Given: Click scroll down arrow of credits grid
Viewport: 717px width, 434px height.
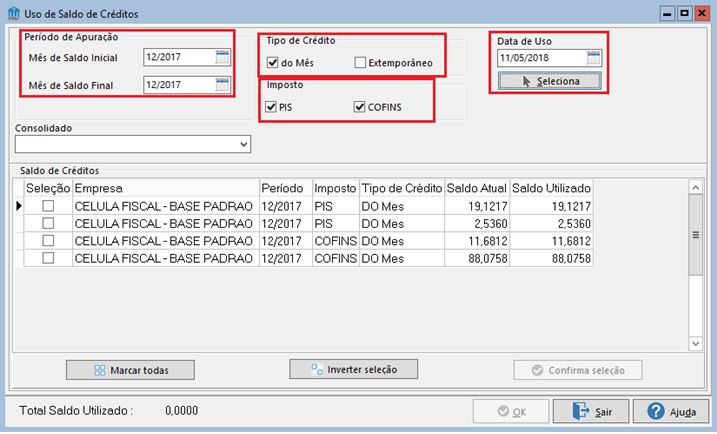Looking at the screenshot, I should (x=696, y=343).
